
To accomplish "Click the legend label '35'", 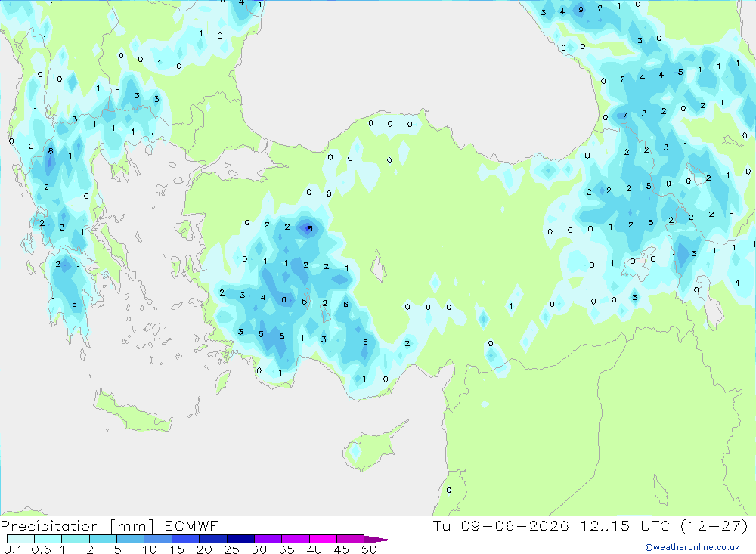I will [x=287, y=549].
